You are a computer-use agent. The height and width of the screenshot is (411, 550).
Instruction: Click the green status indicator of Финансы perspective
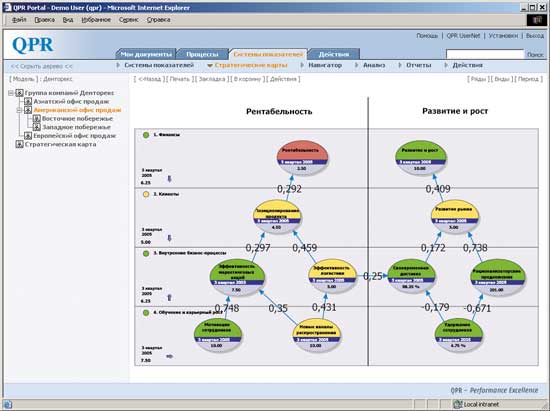[x=146, y=135]
